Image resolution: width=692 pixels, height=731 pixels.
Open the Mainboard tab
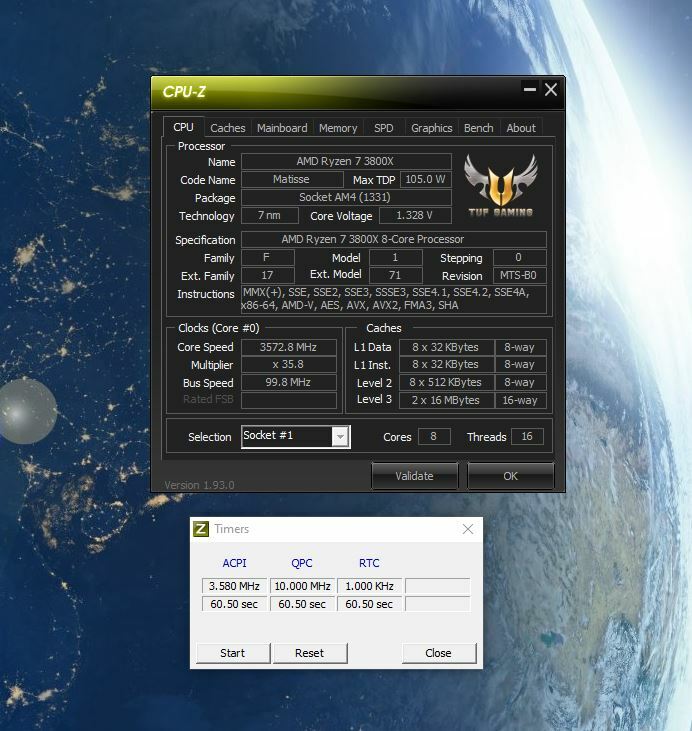pyautogui.click(x=282, y=128)
